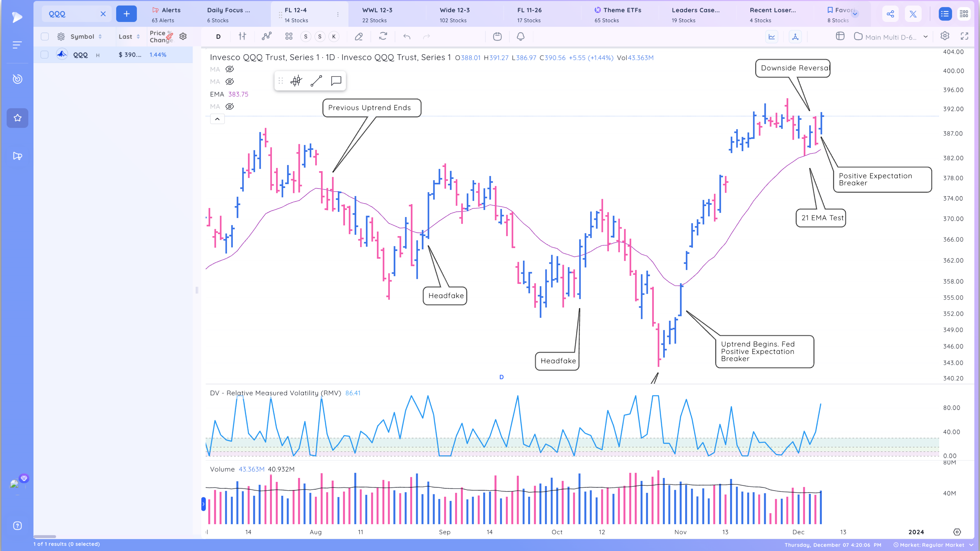
Task: Click the K circle button
Action: tap(334, 36)
